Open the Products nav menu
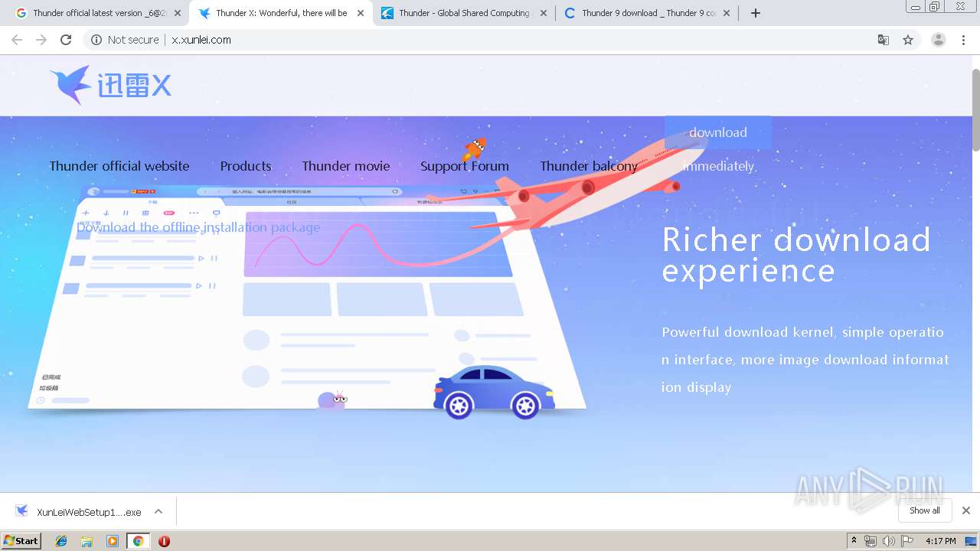The height and width of the screenshot is (551, 980). [x=246, y=166]
